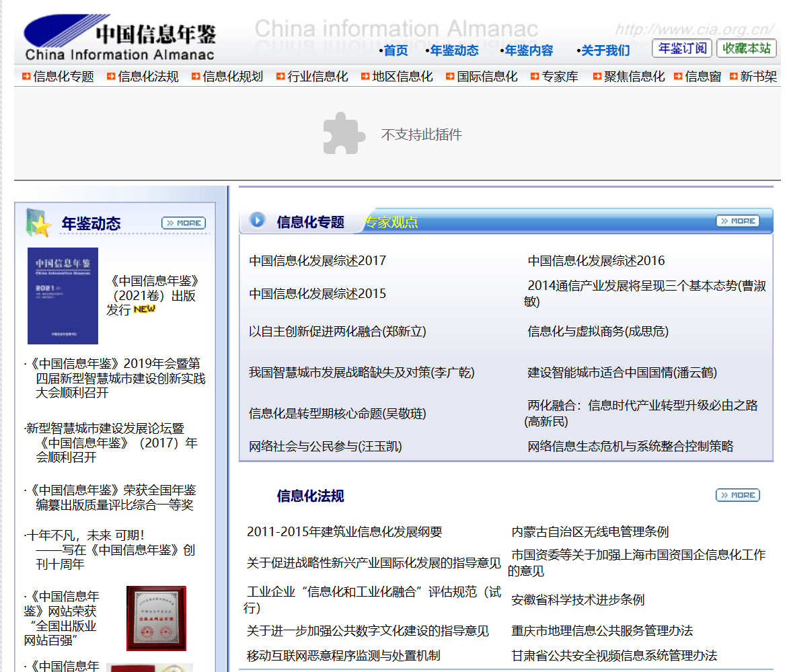Open the 首页 navigation menu item
Viewport: 789px width, 672px height.
(x=396, y=50)
